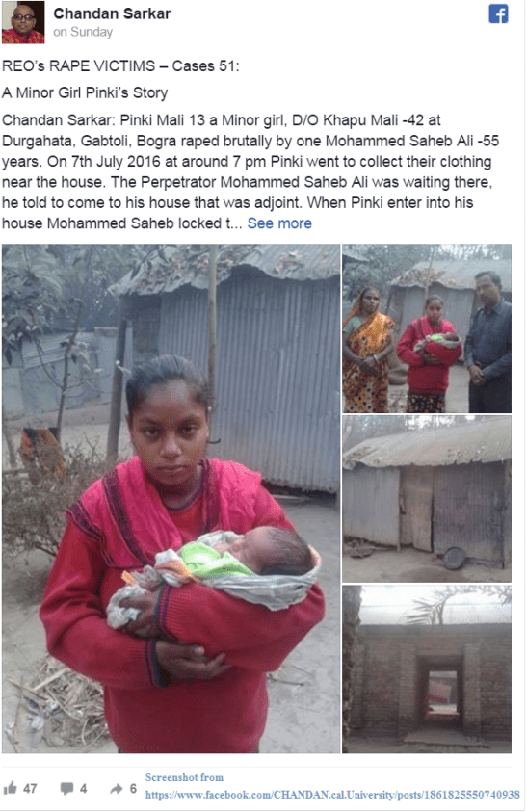Click the post body paragraph text
527x812 pixels.
(250, 171)
